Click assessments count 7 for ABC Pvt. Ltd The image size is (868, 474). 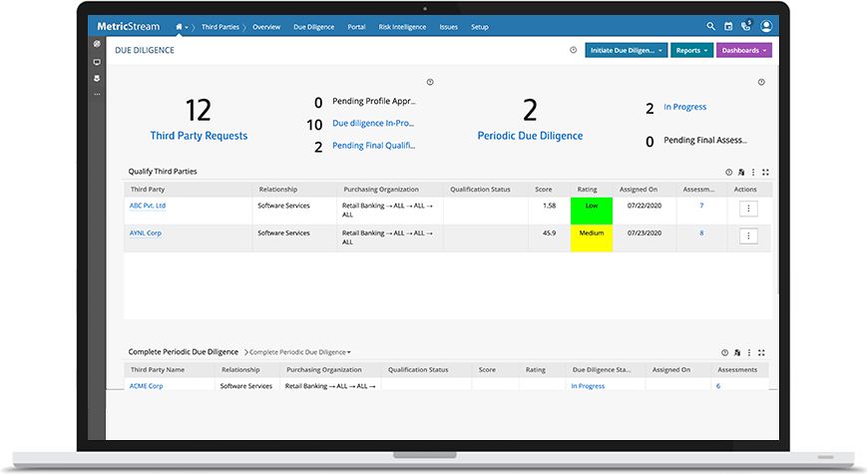(701, 206)
